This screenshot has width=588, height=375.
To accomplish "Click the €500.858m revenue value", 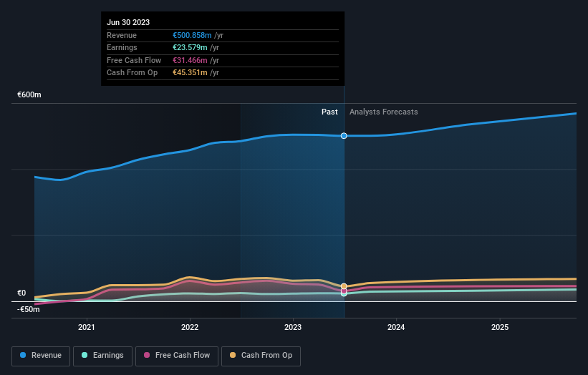I will coord(192,35).
